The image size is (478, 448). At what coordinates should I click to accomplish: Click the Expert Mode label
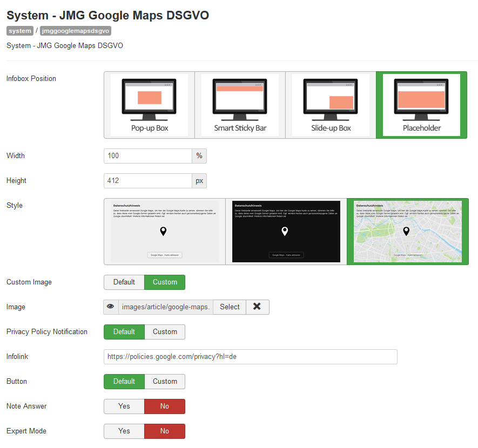26,431
